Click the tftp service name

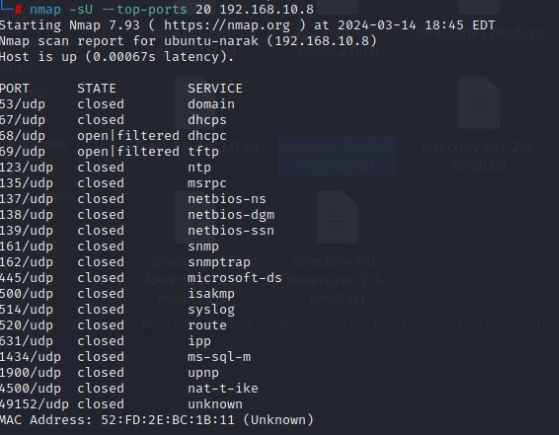coord(203,152)
